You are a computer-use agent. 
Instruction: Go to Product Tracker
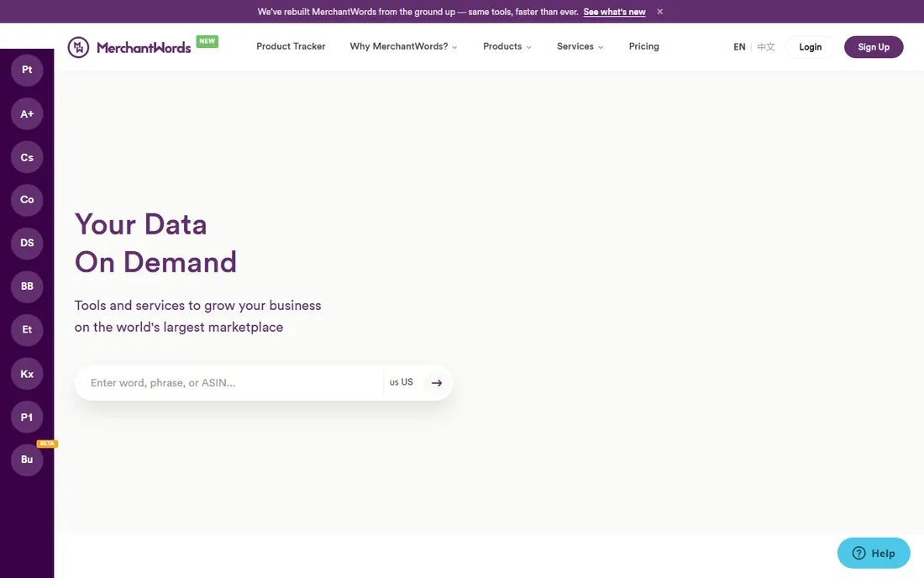(x=291, y=46)
